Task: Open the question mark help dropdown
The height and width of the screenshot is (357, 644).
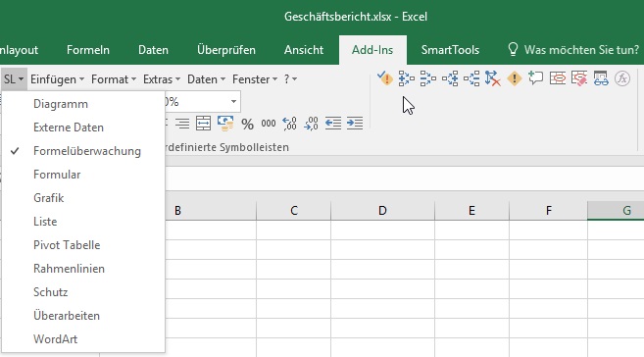Action: (290, 78)
